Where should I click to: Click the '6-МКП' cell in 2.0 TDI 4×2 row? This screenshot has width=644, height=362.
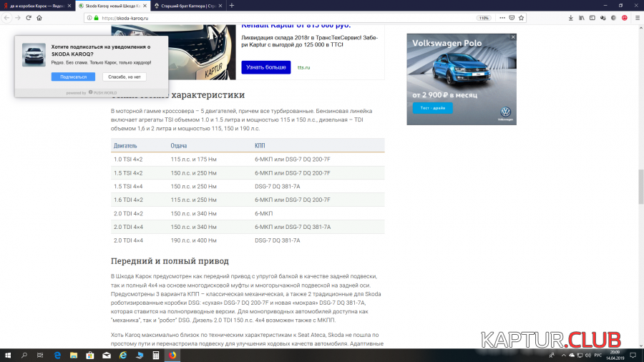click(263, 213)
